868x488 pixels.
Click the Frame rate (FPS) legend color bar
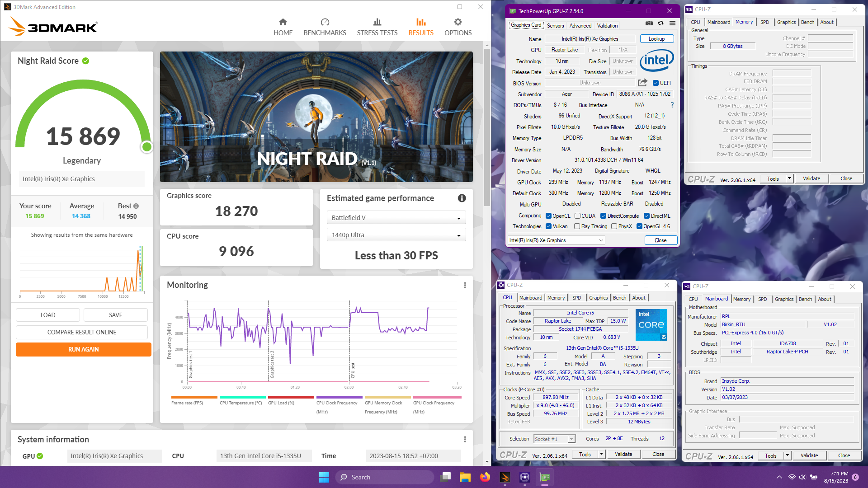pos(194,398)
